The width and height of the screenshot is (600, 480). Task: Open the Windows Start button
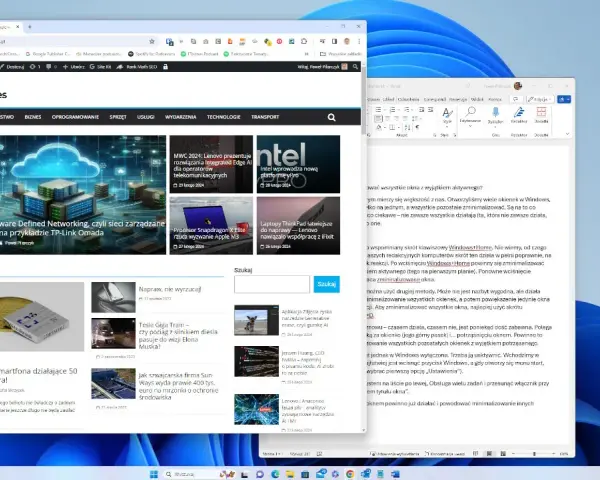(x=154, y=474)
